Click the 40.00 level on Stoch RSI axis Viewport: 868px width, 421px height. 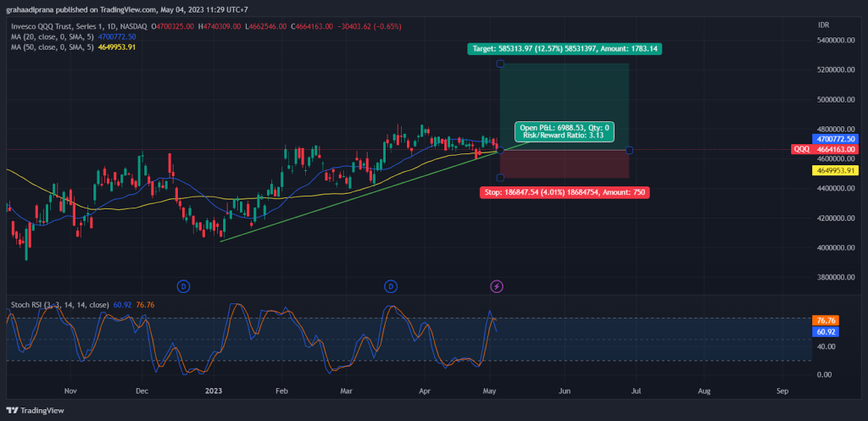click(x=827, y=346)
